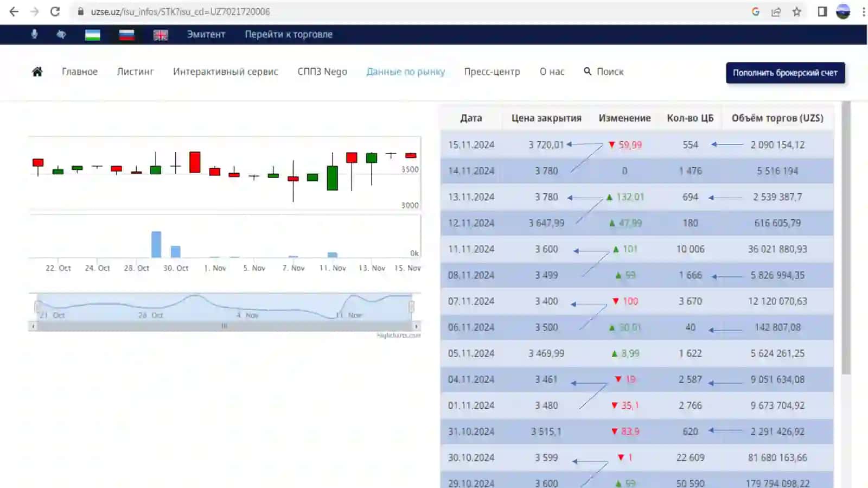Viewport: 868px width, 488px height.
Task: Bookmark this page with star icon
Action: tap(796, 11)
